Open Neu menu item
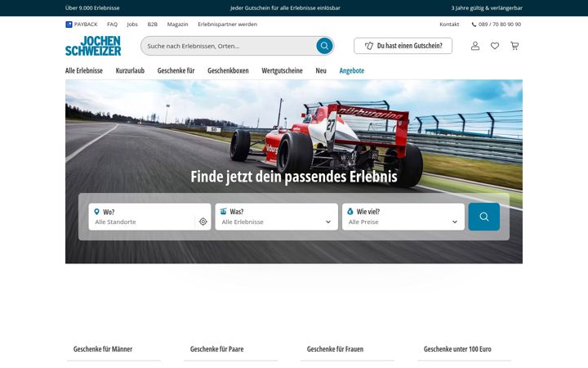 click(x=321, y=70)
